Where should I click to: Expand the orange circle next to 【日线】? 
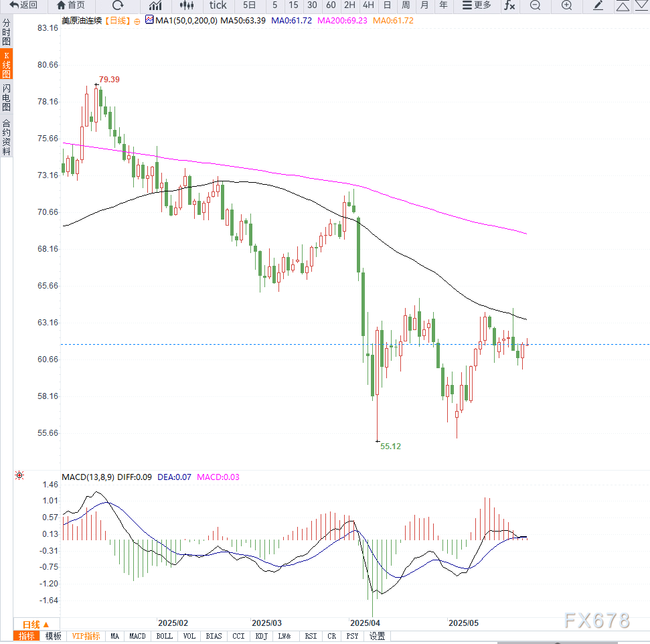[x=137, y=21]
